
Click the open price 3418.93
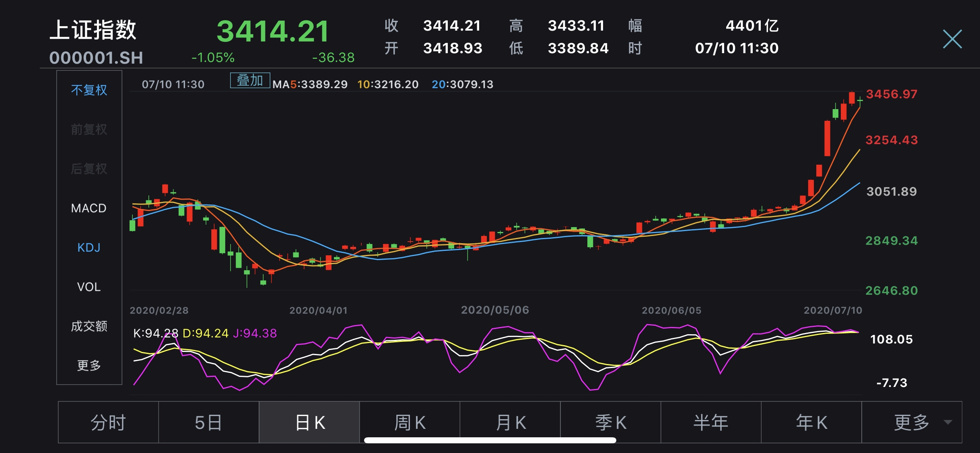click(x=453, y=48)
